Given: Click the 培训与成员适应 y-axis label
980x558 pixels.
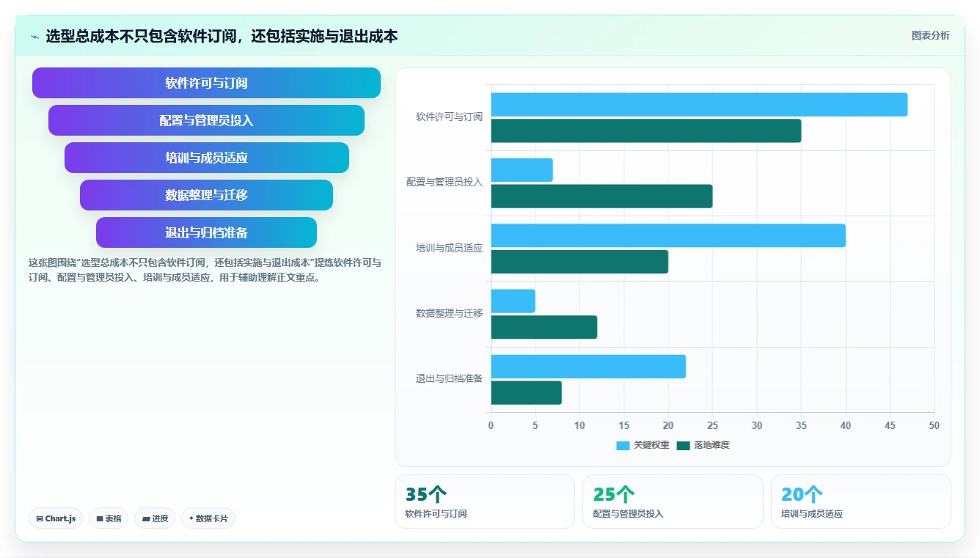Looking at the screenshot, I should click(x=449, y=248).
